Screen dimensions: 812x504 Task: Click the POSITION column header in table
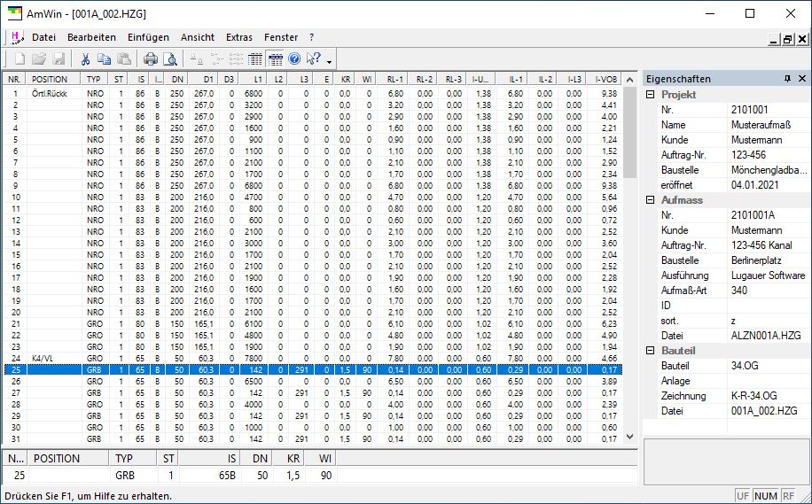click(x=53, y=79)
